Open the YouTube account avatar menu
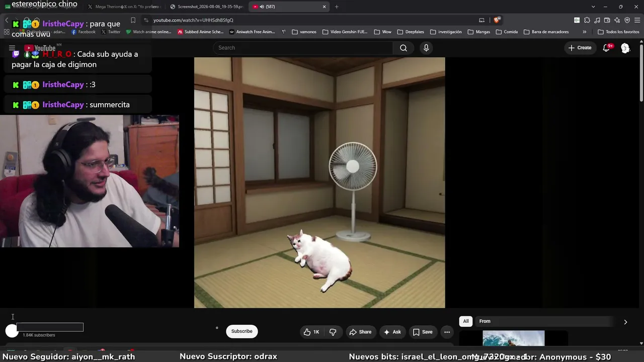Image resolution: width=644 pixels, height=362 pixels. coord(625,48)
